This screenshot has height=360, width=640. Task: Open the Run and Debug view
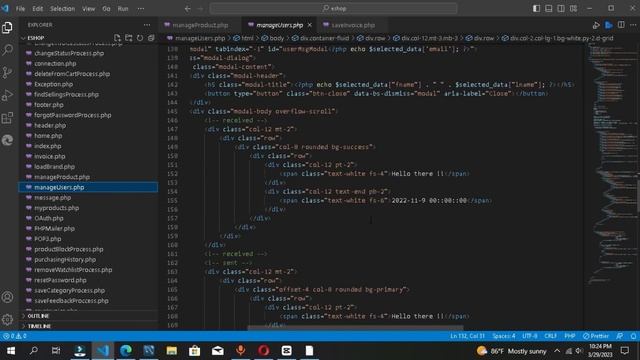coord(7,96)
